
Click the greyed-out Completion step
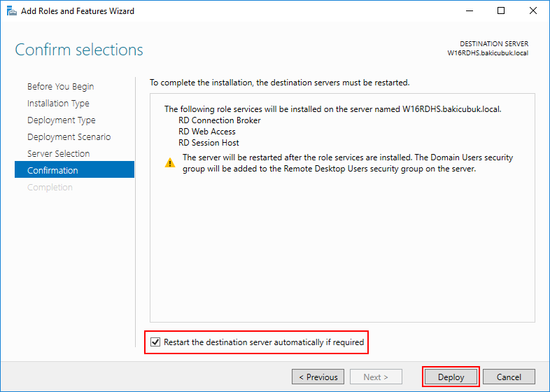point(50,187)
